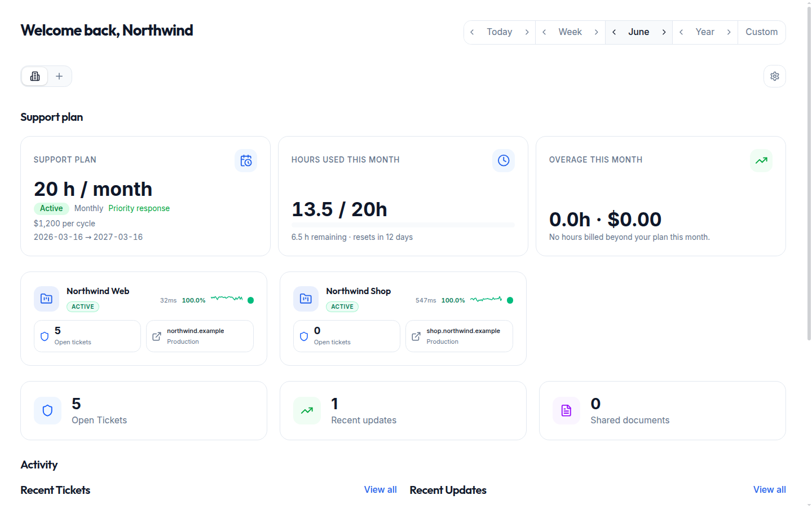Select the building organization tab icon
812x508 pixels.
click(35, 76)
